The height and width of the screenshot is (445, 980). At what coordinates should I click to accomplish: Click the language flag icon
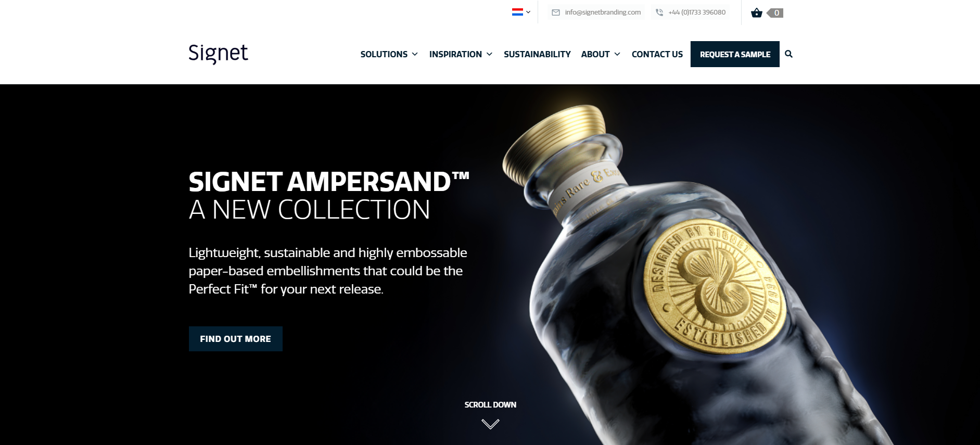tap(517, 12)
